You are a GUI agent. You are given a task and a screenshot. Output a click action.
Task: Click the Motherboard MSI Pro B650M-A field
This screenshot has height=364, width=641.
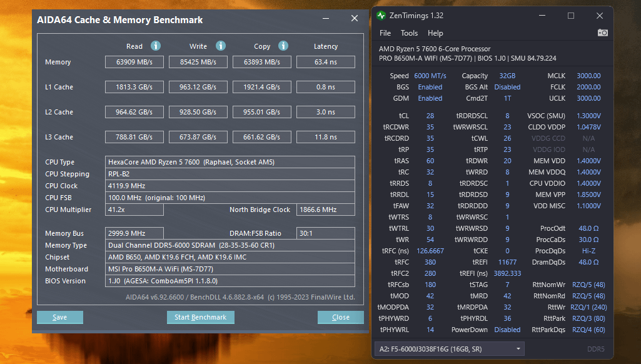[230, 269]
